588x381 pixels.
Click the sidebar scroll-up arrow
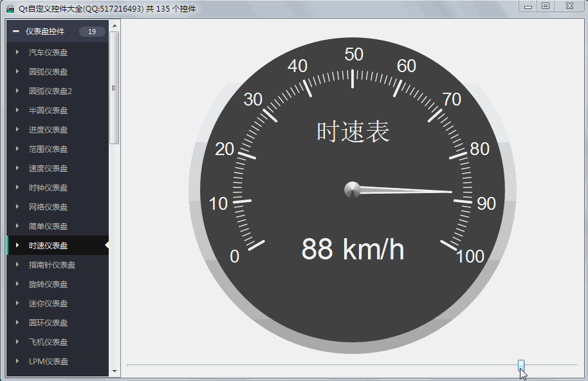115,26
